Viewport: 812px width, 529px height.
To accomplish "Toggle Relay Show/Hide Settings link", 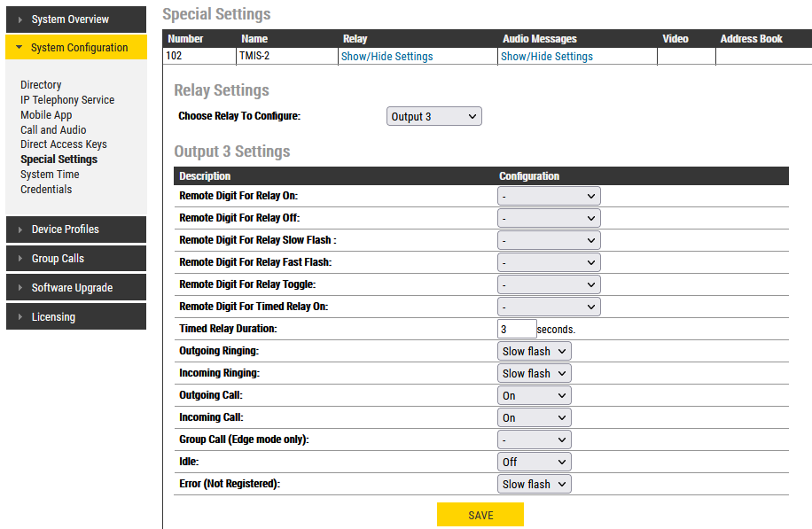I will [x=386, y=57].
